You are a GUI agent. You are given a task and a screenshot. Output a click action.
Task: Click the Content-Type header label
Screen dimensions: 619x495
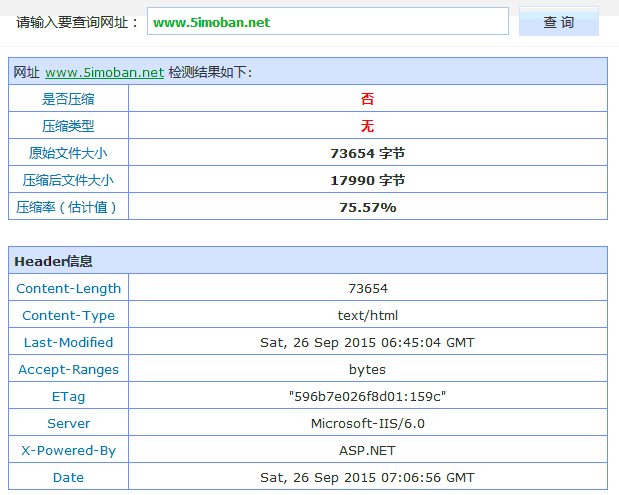coord(68,315)
